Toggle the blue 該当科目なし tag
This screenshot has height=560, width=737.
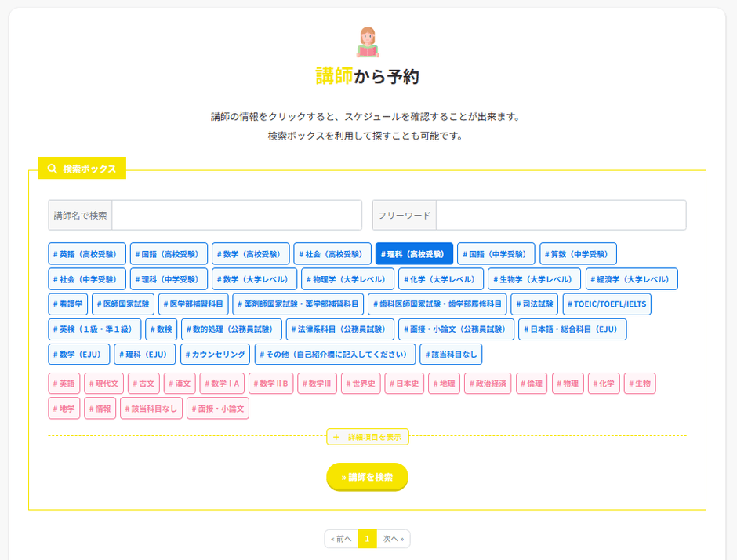451,355
